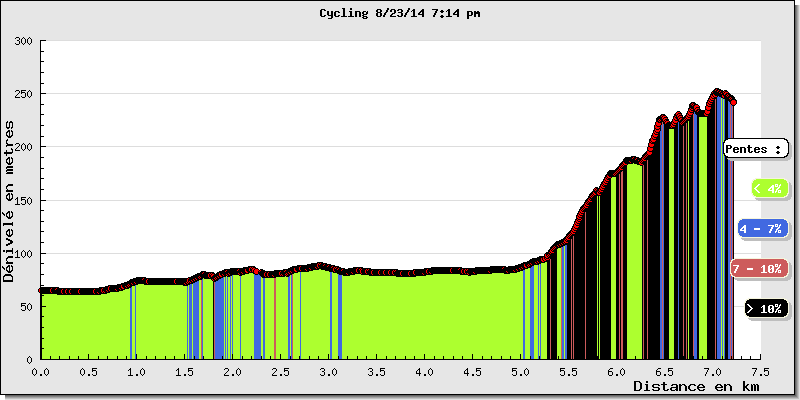The image size is (800, 400).
Task: Click the 3.5 tick label on distance axis
Action: [x=377, y=372]
